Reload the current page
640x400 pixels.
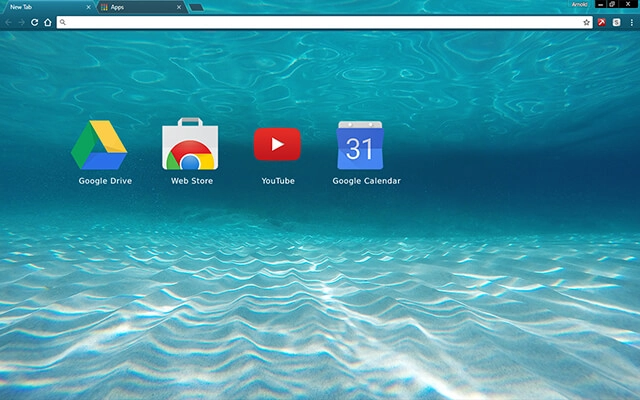click(35, 22)
